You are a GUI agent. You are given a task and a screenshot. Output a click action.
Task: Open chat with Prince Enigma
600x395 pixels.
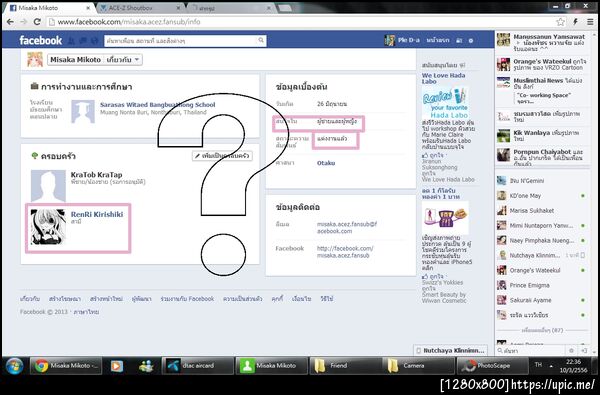(542, 285)
